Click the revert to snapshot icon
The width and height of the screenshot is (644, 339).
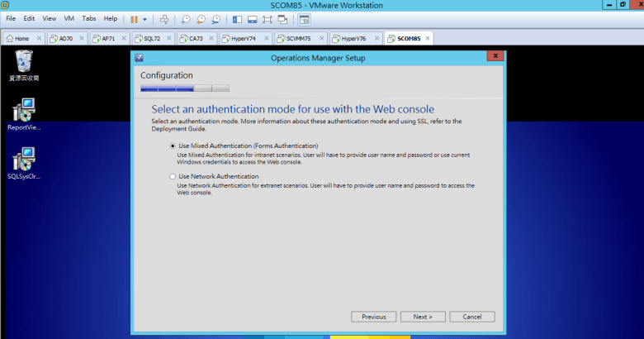(x=201, y=18)
